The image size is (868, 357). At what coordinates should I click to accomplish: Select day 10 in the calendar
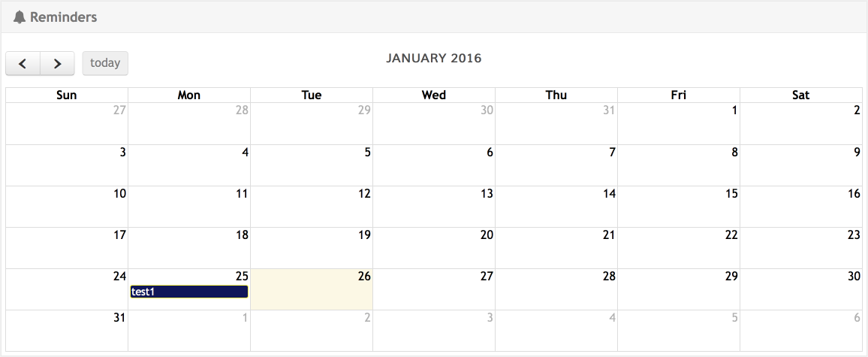67,207
